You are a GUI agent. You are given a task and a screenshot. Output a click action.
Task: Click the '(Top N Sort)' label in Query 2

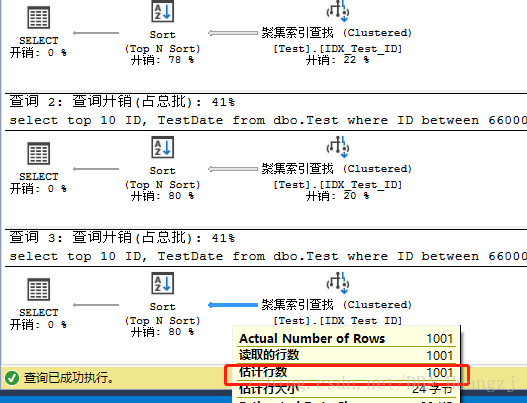point(163,185)
